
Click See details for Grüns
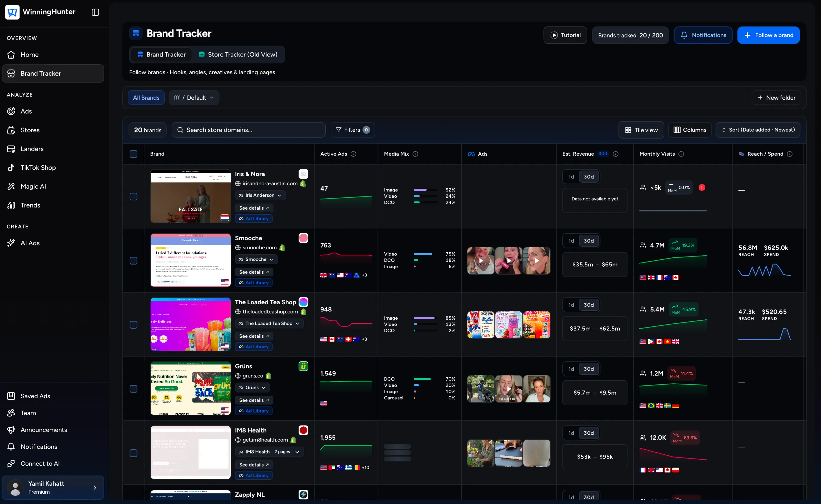pos(254,400)
